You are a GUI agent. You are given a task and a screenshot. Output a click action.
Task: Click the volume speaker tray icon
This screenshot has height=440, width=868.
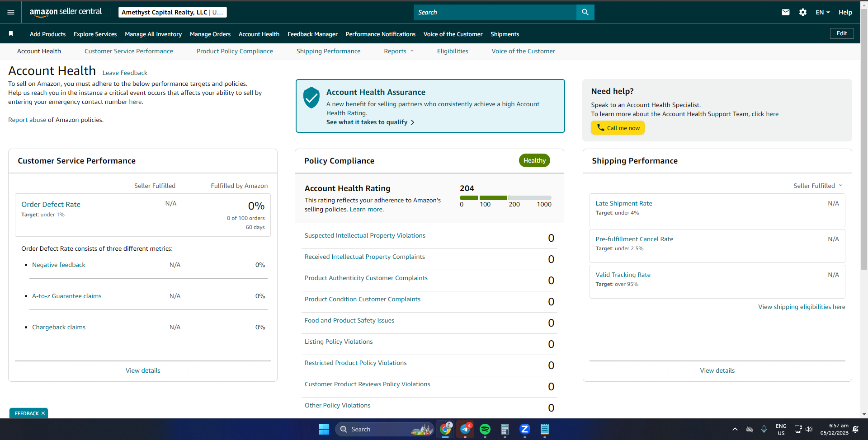tap(809, 429)
